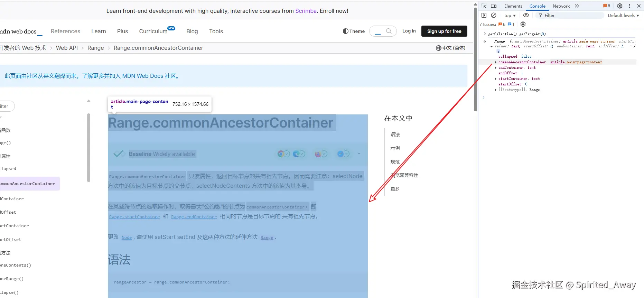Screen dimensions: 644x298
Task: Open the Plus menu
Action: coord(122,31)
